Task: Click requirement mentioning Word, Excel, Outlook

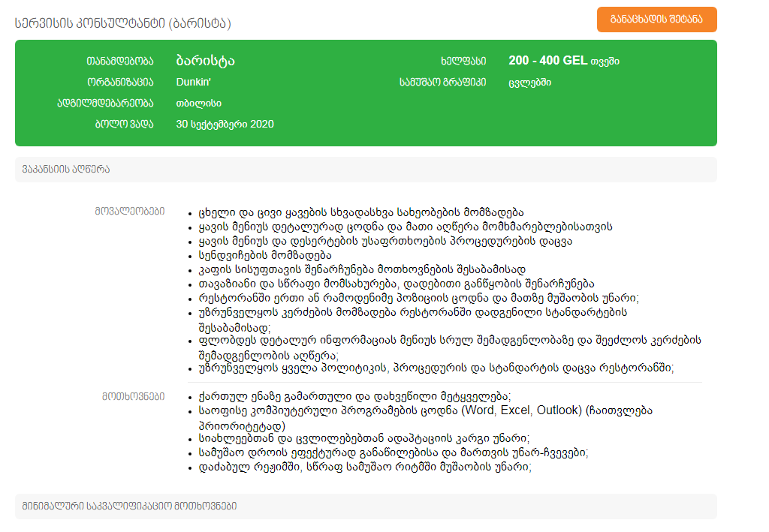Action: click(x=425, y=418)
